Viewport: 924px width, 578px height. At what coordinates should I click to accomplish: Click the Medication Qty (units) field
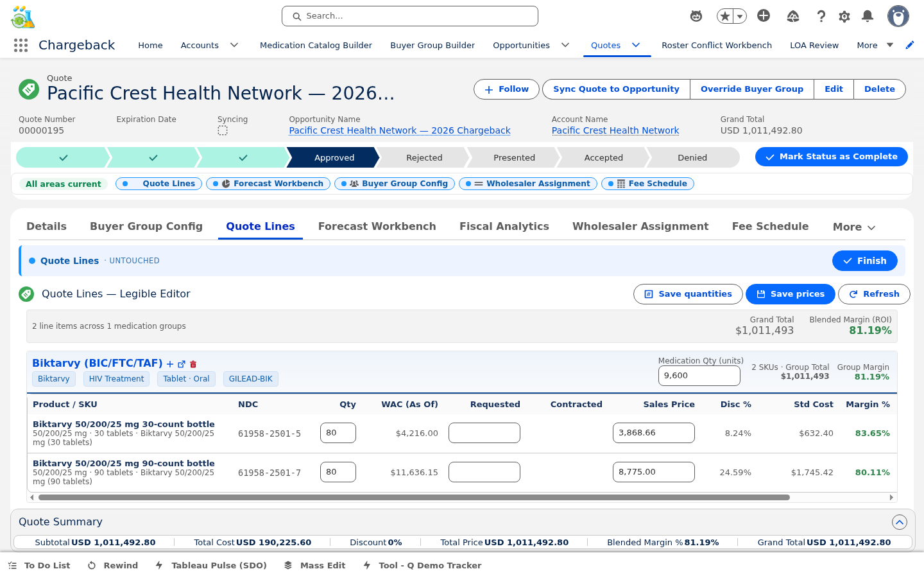[x=699, y=376]
